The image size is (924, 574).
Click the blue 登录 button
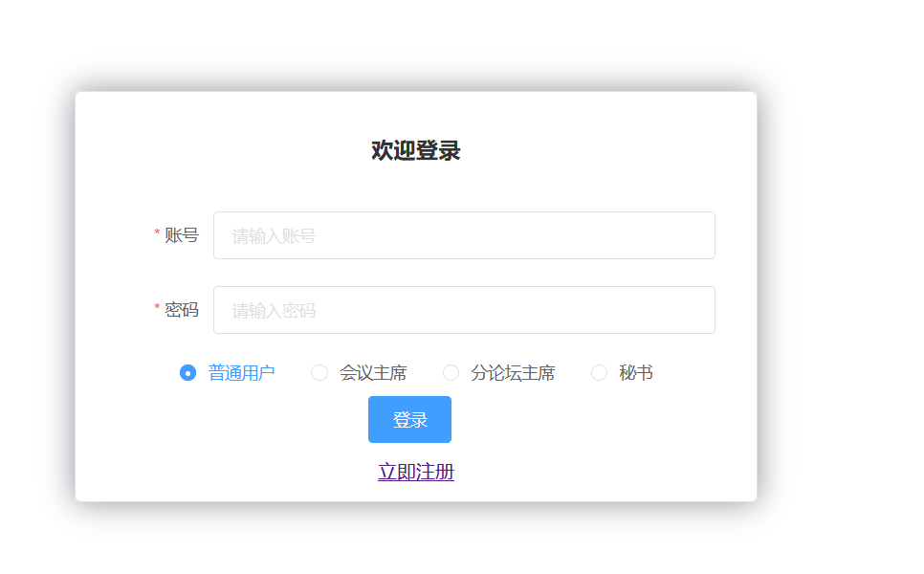(x=409, y=419)
